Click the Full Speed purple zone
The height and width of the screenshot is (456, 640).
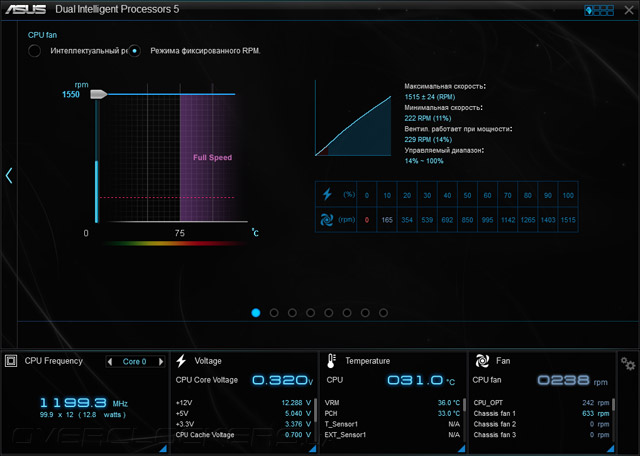(x=207, y=158)
